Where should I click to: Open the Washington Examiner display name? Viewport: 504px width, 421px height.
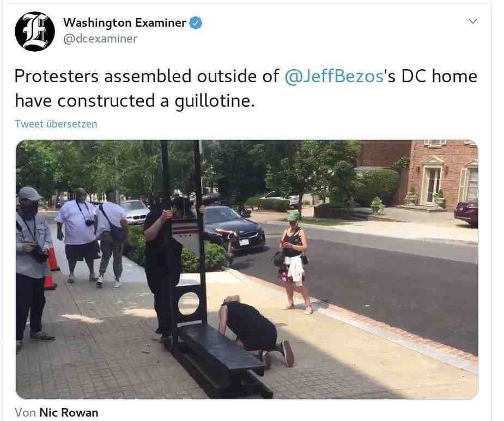125,23
